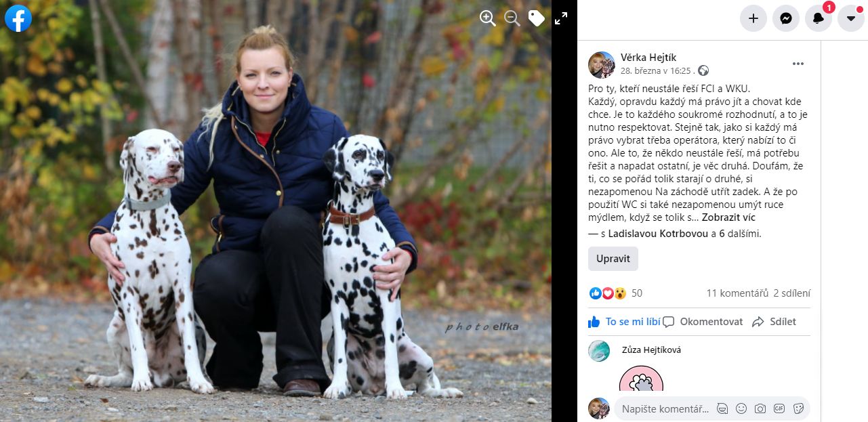Zoom out of the photo
Viewport: 868px width, 422px height.
(512, 18)
